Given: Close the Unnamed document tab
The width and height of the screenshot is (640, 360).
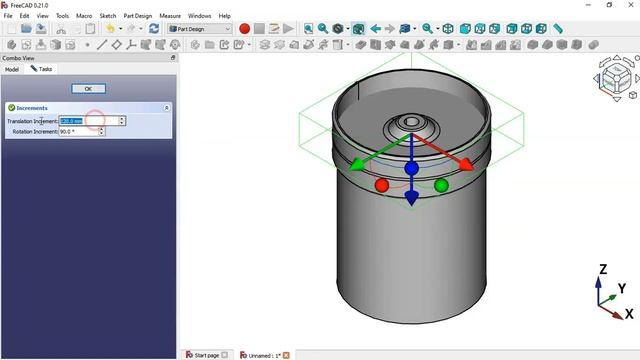Looking at the screenshot, I should click(x=286, y=355).
